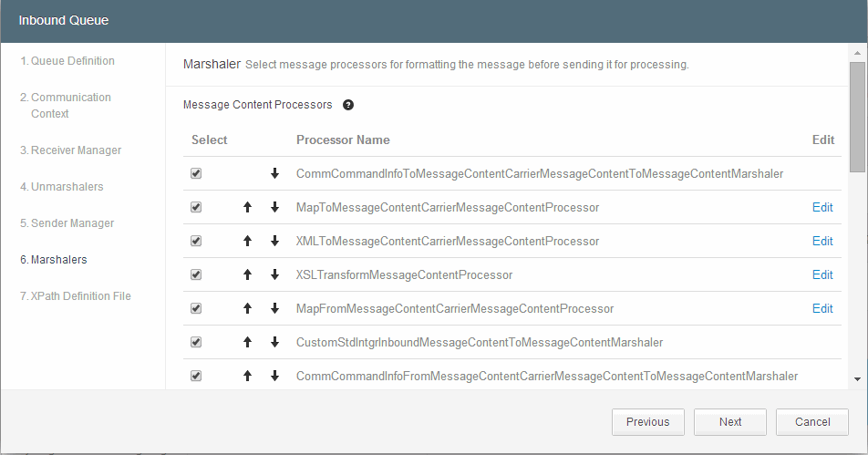
Task: Move CommCommandInfoFromMessageContentCarrier marshaler down
Action: (x=274, y=376)
